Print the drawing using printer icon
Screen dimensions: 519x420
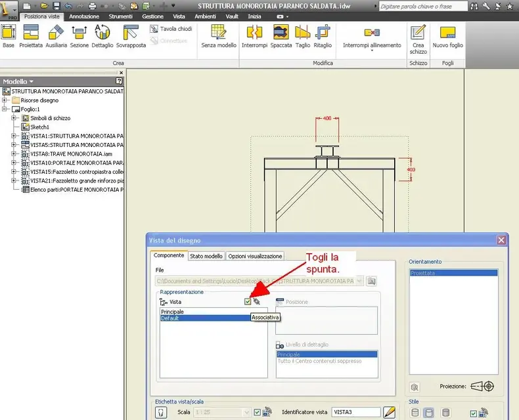[x=93, y=6]
